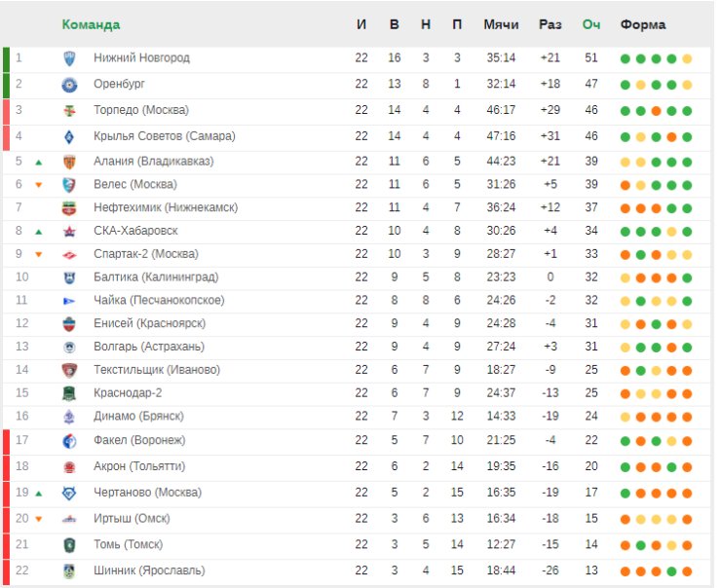Open the Крылья Советов (Самара) team link
This screenshot has width=721, height=588.
click(164, 136)
